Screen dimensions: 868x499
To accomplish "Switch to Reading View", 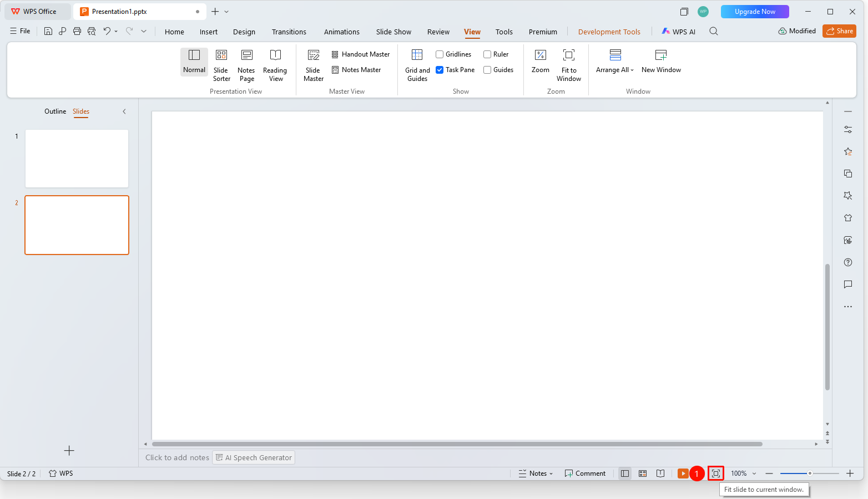I will point(275,65).
